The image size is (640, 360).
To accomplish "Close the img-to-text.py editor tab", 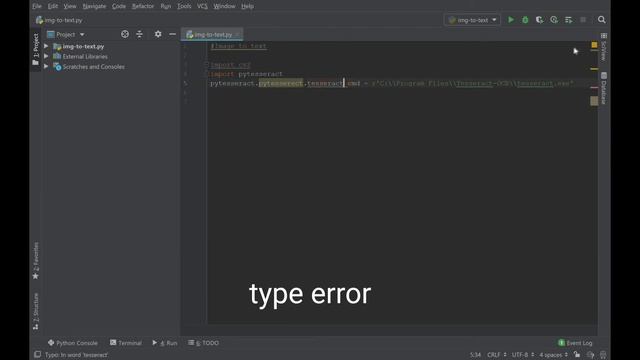I will coord(238,35).
